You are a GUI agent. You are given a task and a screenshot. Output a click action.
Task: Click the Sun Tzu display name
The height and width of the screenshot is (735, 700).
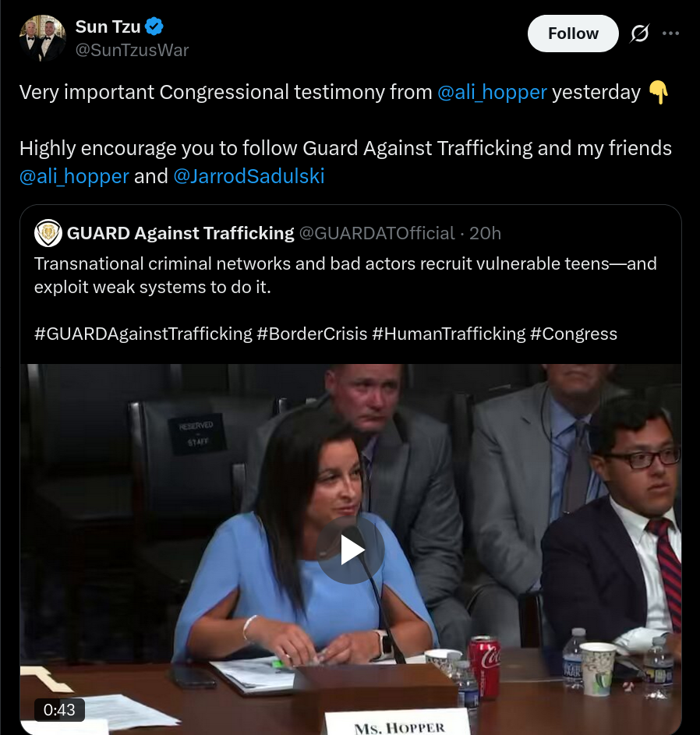[x=108, y=27]
